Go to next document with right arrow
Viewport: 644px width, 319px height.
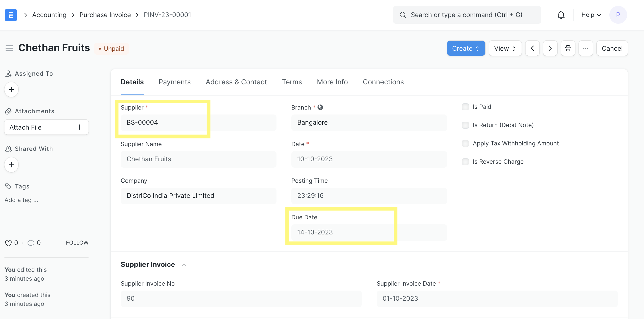pos(550,48)
